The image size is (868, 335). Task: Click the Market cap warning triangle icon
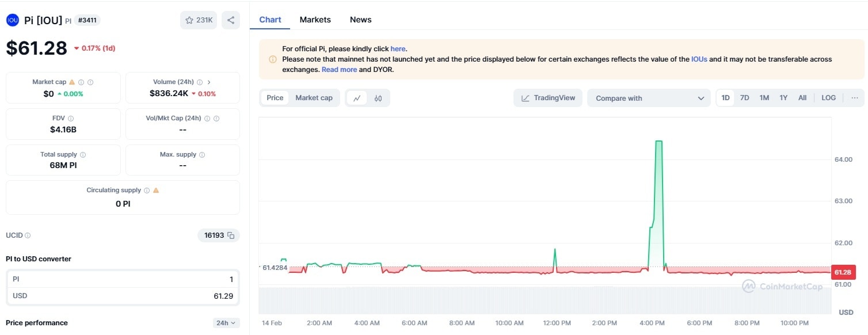72,82
